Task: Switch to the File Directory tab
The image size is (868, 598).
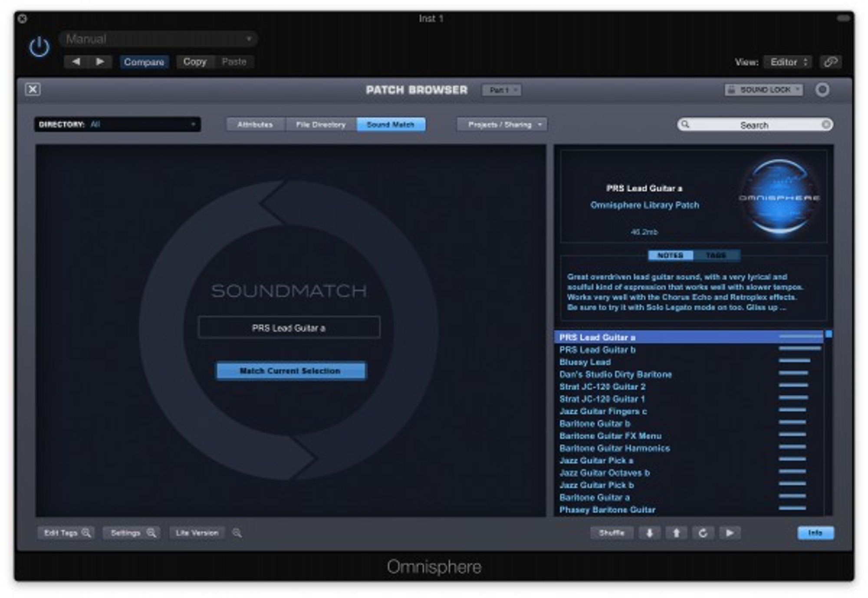Action: pos(321,125)
